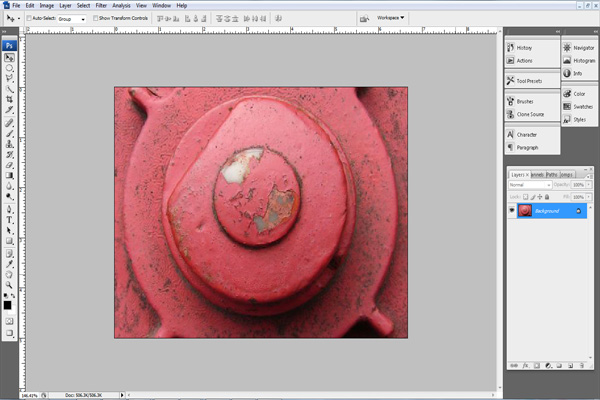The height and width of the screenshot is (400, 600).
Task: Select the Hand tool
Action: coord(9,274)
